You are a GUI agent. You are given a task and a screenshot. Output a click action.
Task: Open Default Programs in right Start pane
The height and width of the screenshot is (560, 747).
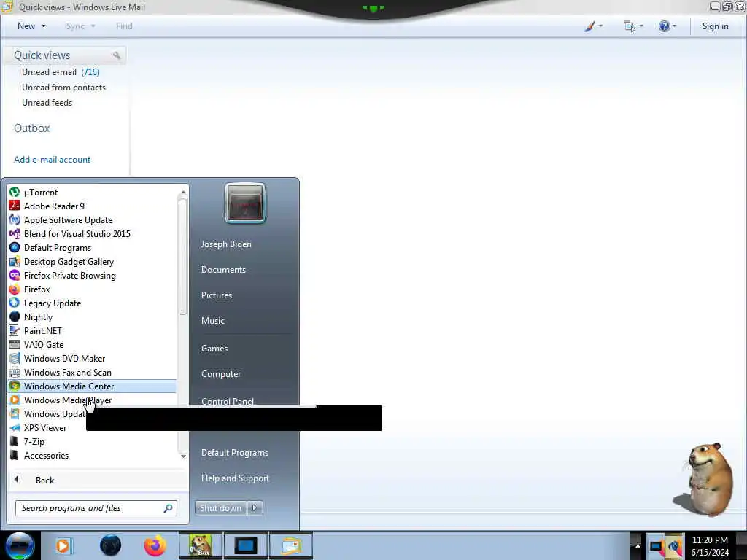coord(235,453)
